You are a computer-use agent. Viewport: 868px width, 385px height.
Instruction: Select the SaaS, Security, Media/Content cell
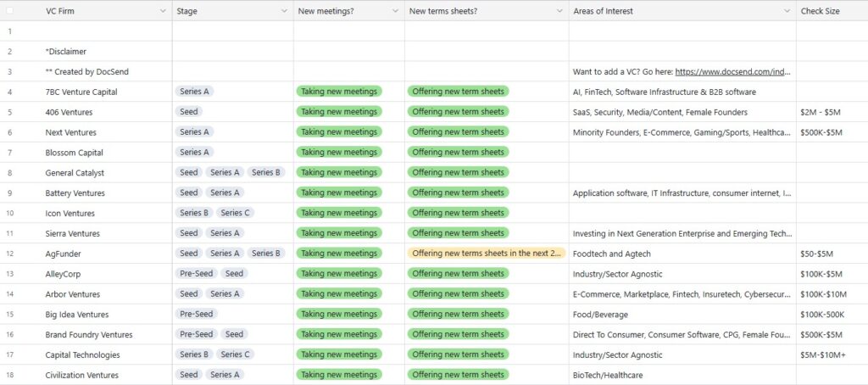682,112
